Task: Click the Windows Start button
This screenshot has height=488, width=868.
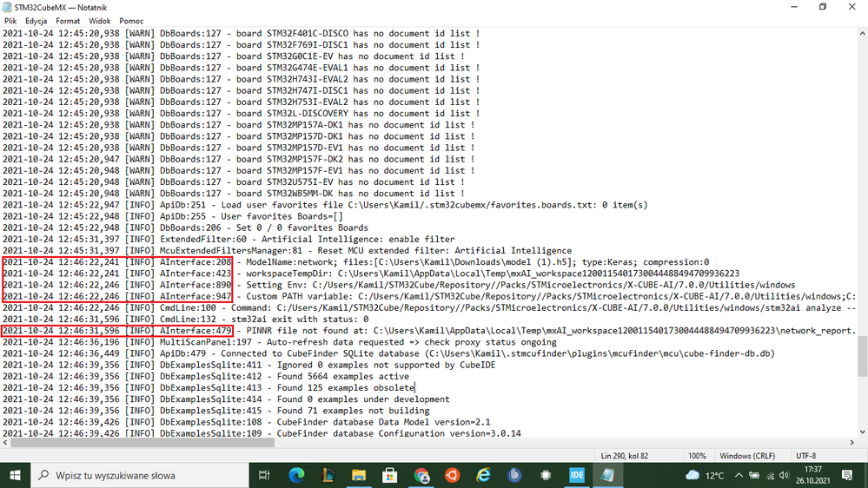Action: coord(15,475)
